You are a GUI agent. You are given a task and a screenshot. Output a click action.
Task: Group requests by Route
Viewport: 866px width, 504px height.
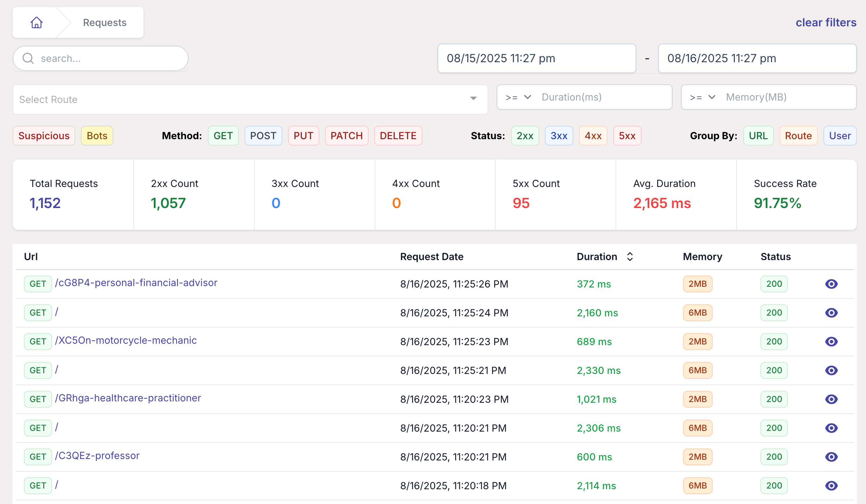[798, 136]
